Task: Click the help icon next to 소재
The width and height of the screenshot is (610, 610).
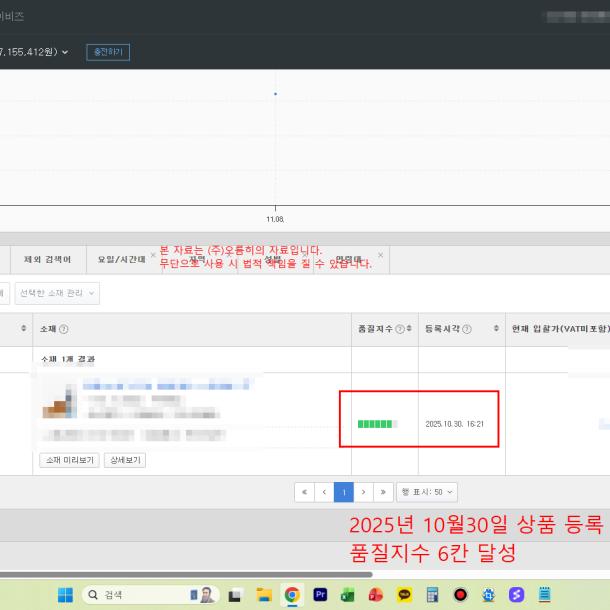Action: pyautogui.click(x=64, y=330)
